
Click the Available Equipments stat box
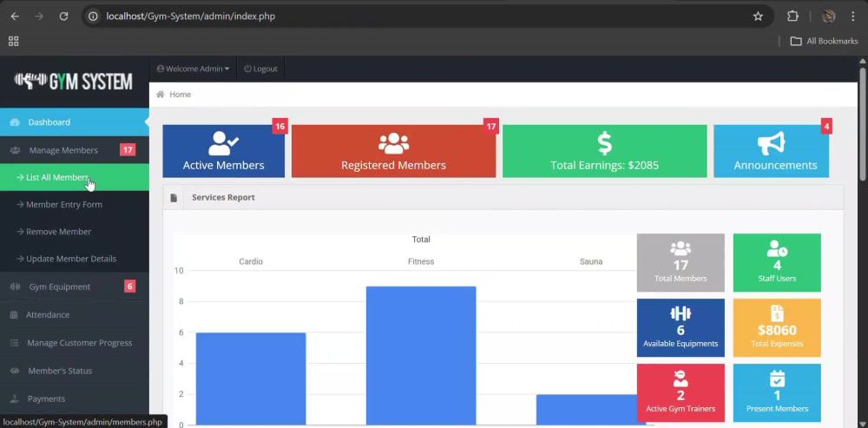(681, 328)
